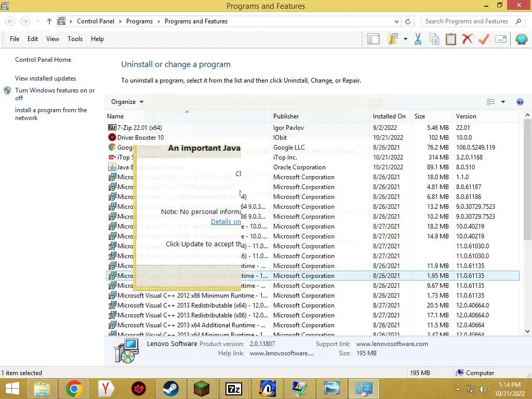This screenshot has width=532, height=399.
Task: Click View installed updates link
Action: pyautogui.click(x=46, y=78)
